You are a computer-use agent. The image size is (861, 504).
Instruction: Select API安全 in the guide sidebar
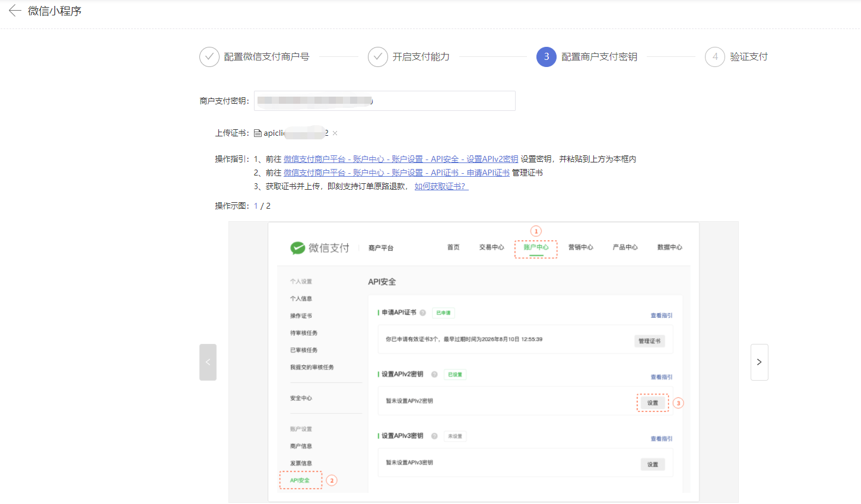tap(300, 480)
